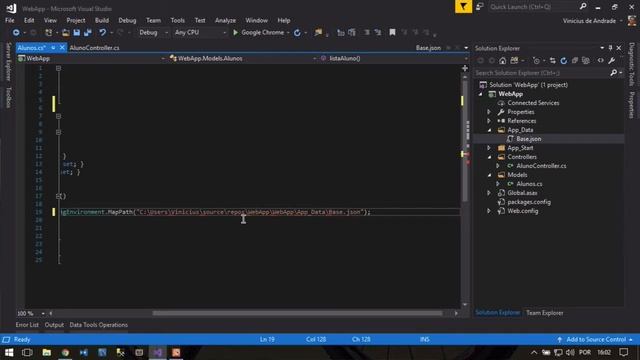
Task: Open Properties wrench icon in Solution Explorer
Action: point(611,60)
